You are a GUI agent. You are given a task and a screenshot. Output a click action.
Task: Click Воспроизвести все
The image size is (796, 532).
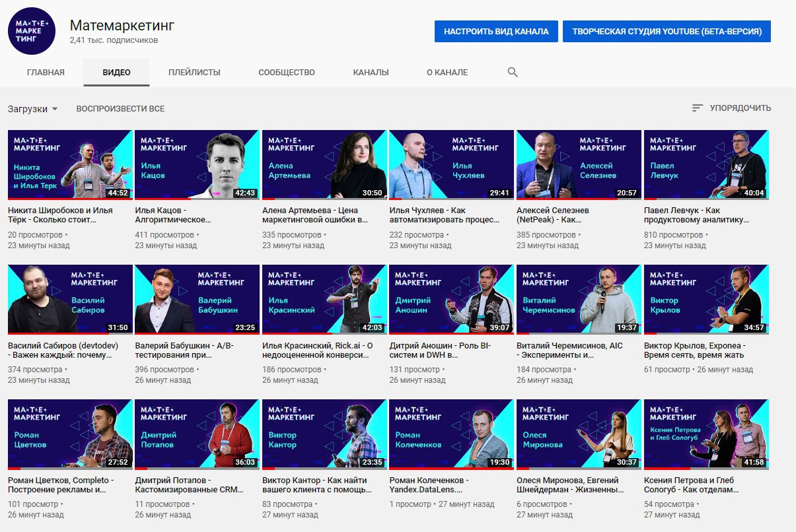120,109
